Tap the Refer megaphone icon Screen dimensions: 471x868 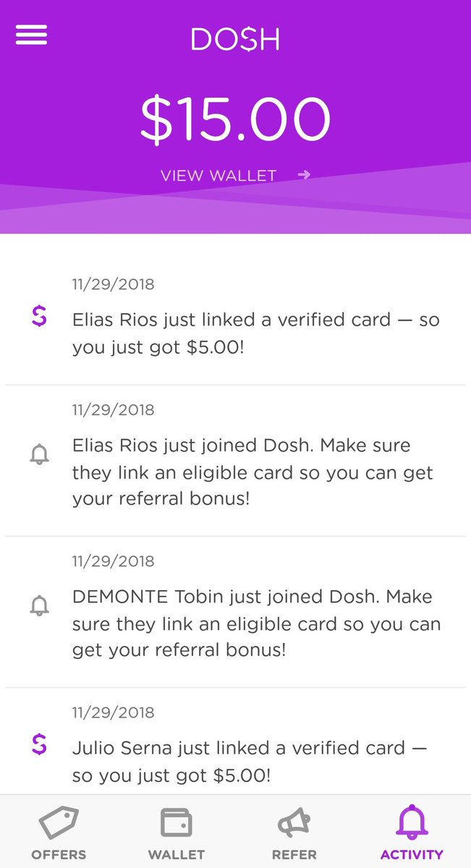294,822
